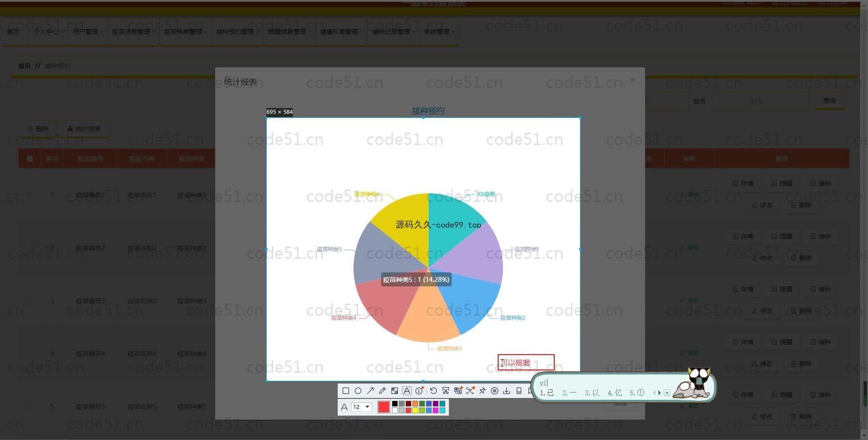Click the 查询 search button
The height and width of the screenshot is (440, 868).
829,101
